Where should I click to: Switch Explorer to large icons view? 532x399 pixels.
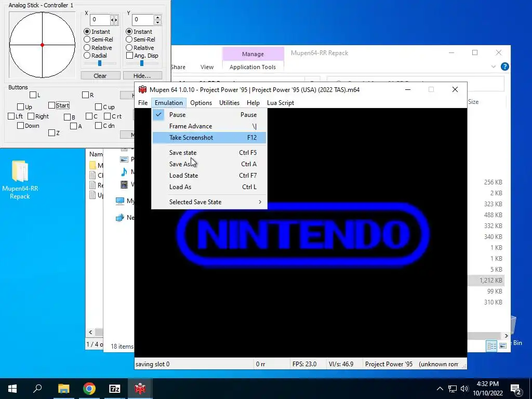tap(503, 345)
